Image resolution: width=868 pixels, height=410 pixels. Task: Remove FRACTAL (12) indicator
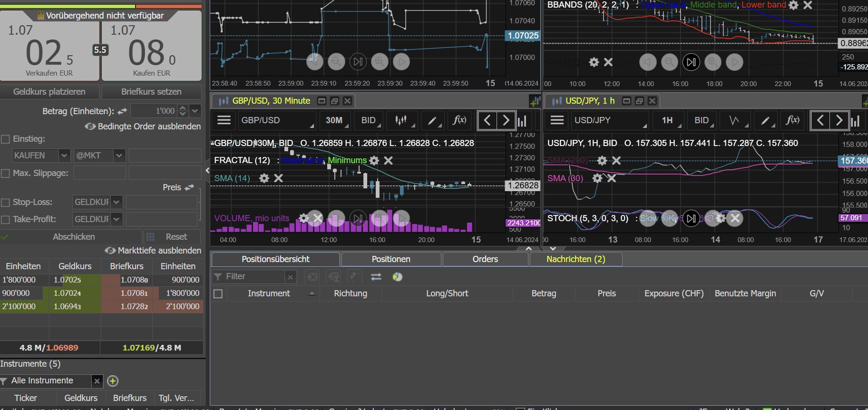(388, 160)
